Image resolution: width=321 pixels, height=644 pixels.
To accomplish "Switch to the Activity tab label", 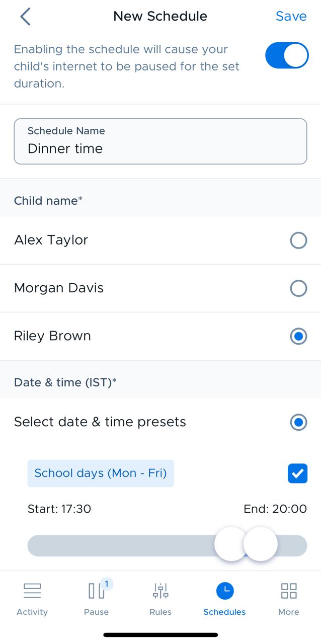I will pyautogui.click(x=32, y=612).
